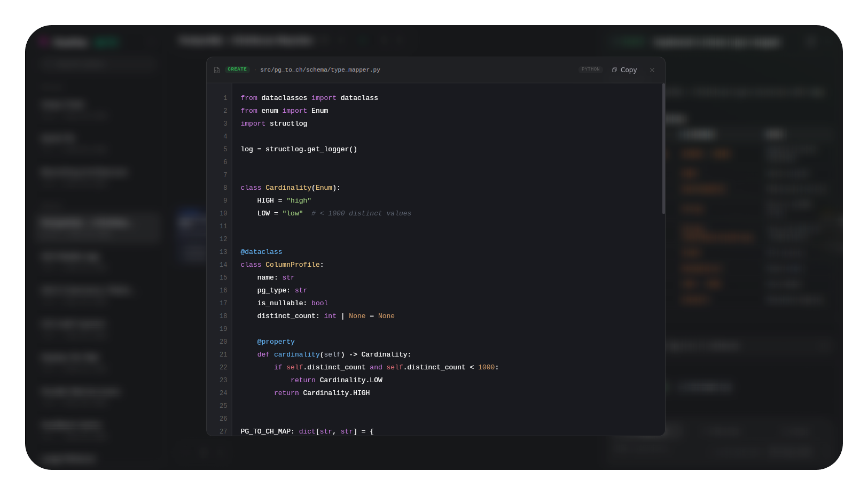Screen dimensions: 868x495
Task: Click the PYTHON language label
Action: click(x=590, y=69)
